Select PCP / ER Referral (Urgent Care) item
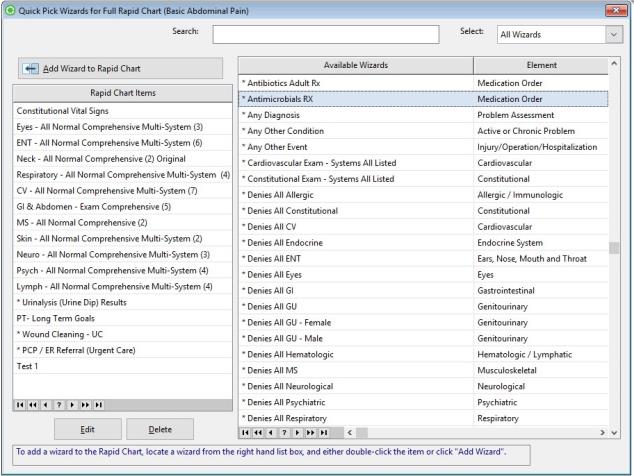 [123, 351]
